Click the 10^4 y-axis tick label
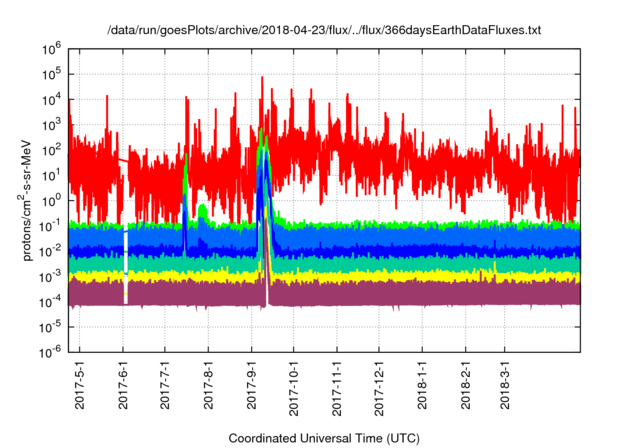 click(x=51, y=100)
